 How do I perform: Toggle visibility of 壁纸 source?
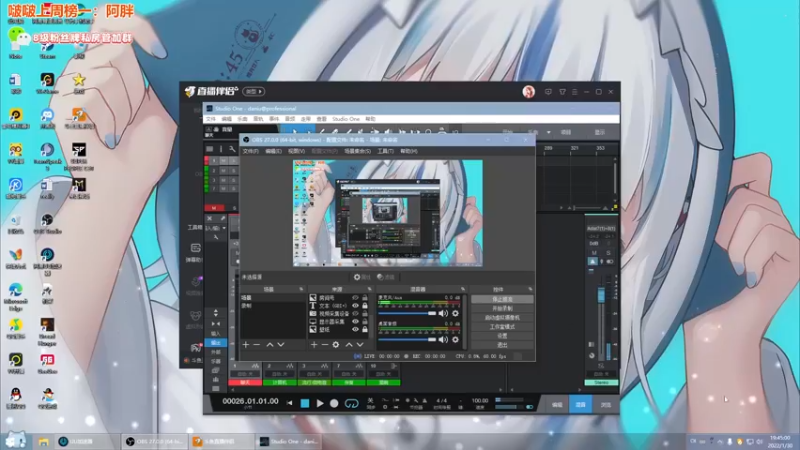click(356, 330)
